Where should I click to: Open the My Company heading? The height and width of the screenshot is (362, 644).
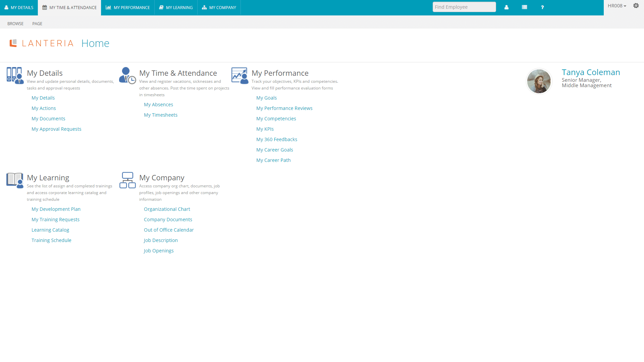click(x=162, y=178)
